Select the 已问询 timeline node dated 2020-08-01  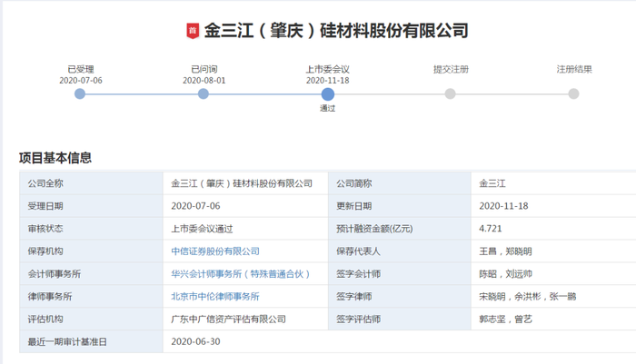coord(204,94)
